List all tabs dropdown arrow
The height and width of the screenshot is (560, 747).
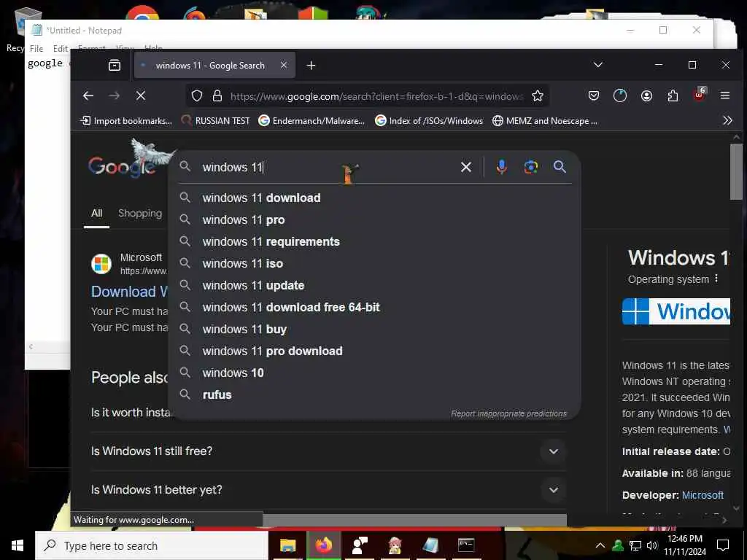point(598,65)
